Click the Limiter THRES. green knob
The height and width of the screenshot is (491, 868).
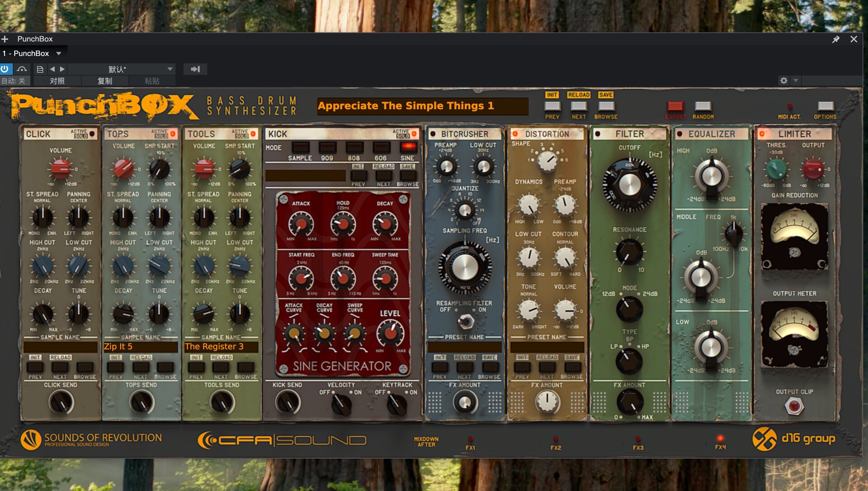(x=776, y=169)
